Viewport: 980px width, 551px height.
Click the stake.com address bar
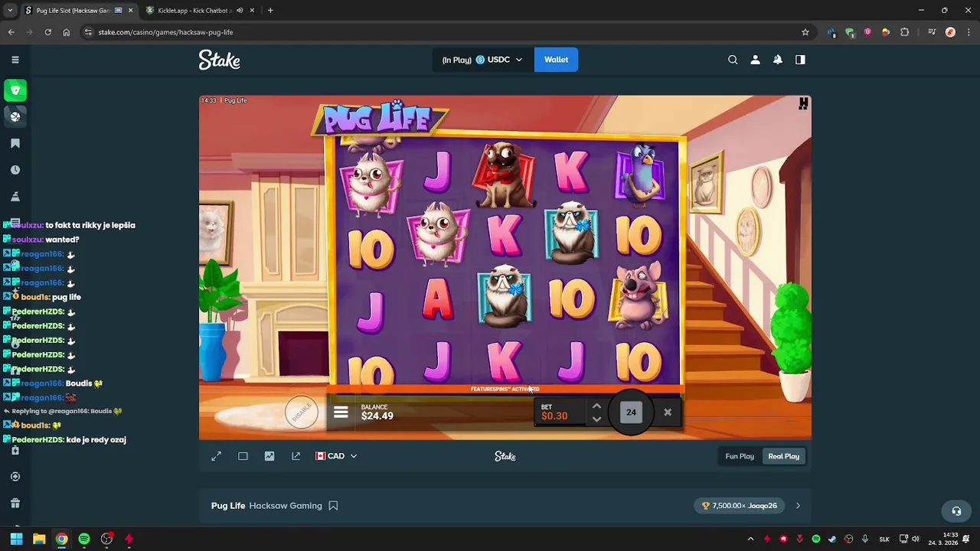coord(444,32)
